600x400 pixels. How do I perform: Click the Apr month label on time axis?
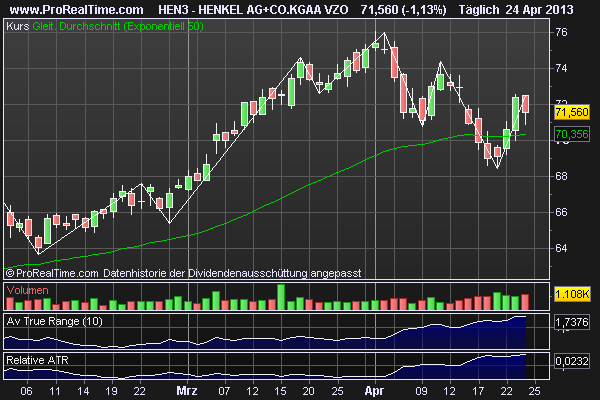pos(374,391)
